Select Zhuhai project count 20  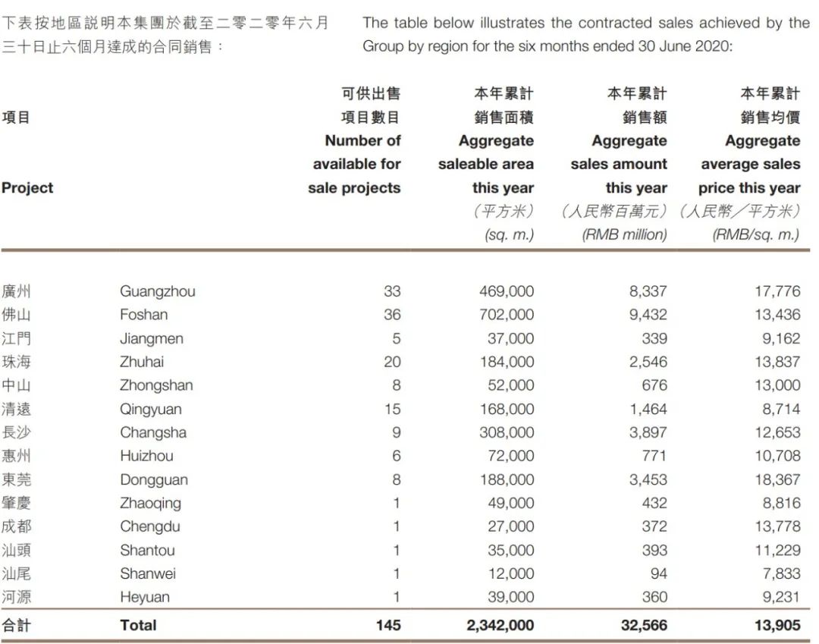392,361
